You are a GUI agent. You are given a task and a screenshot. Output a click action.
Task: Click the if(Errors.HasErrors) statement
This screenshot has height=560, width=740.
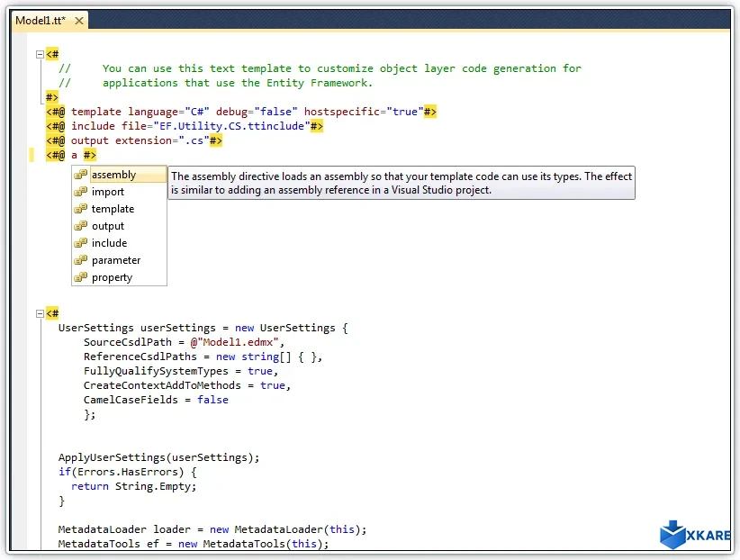[x=128, y=472]
